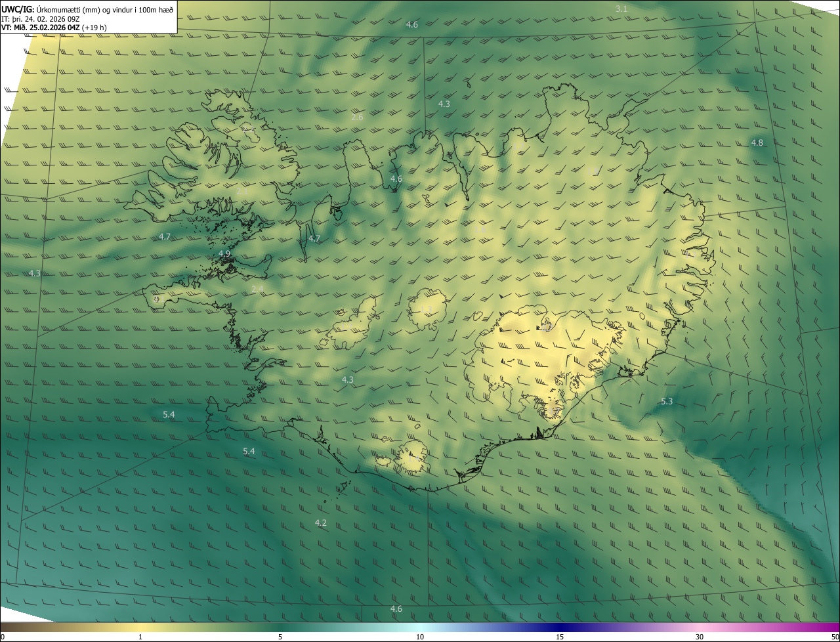The width and height of the screenshot is (840, 642).
Task: Click the 3.1 precipitation value label
Action: [621, 9]
